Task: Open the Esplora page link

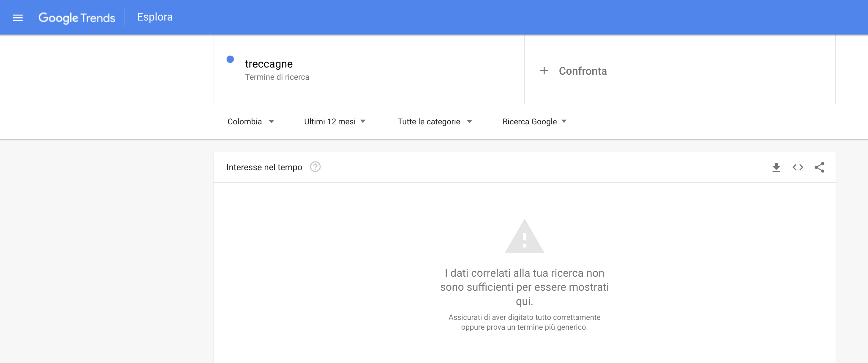Action: [155, 17]
